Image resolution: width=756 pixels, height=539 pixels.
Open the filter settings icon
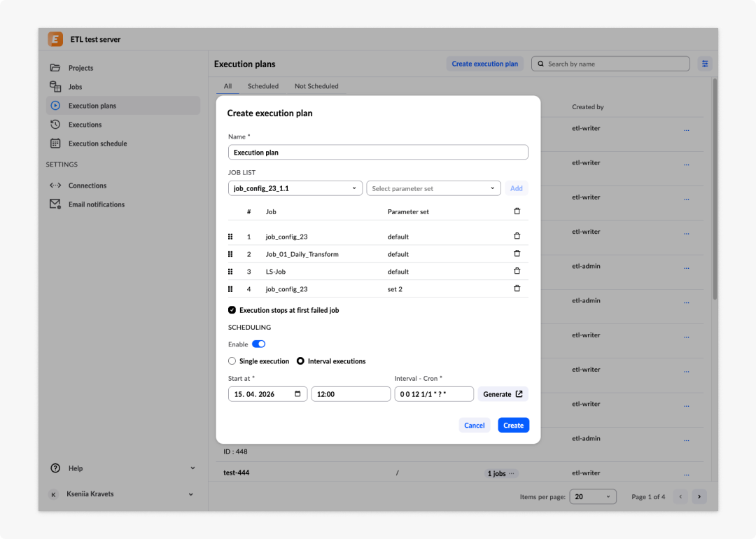pos(705,64)
